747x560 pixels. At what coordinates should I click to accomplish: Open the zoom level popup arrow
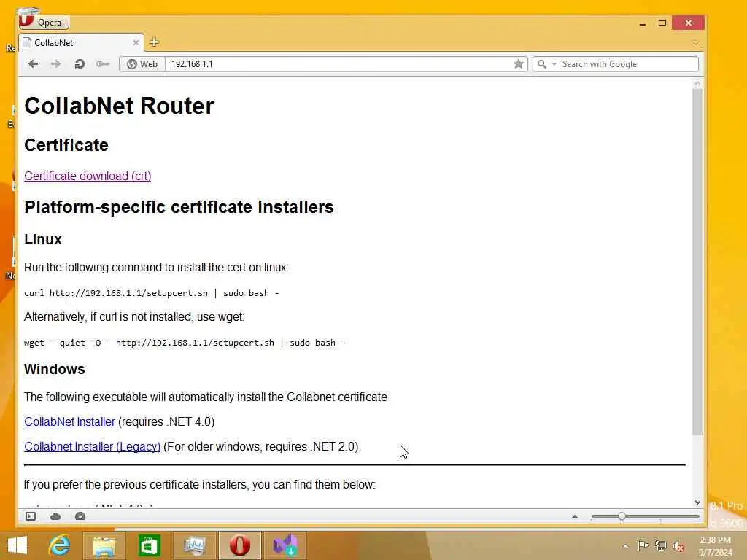tap(575, 516)
